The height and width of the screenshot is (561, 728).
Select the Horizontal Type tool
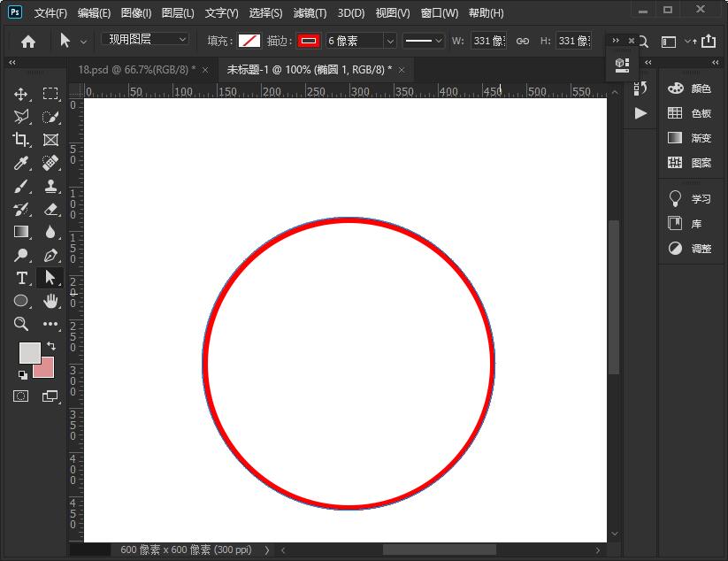tap(21, 277)
